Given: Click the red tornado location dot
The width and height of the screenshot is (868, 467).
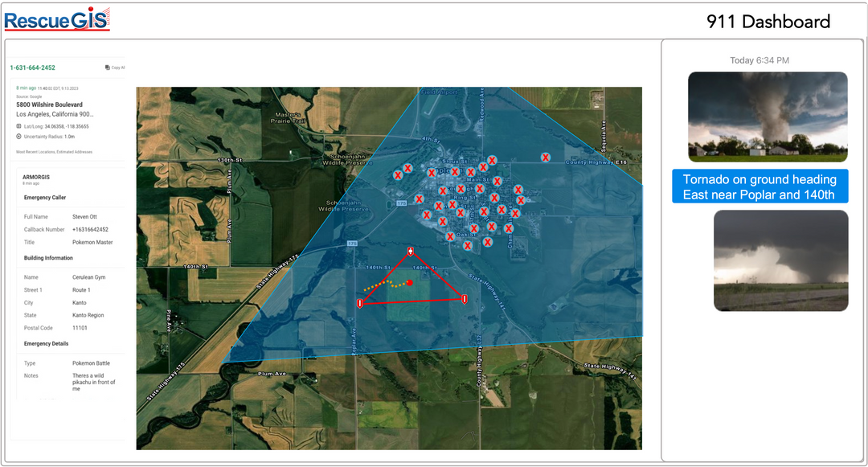Looking at the screenshot, I should 410,283.
